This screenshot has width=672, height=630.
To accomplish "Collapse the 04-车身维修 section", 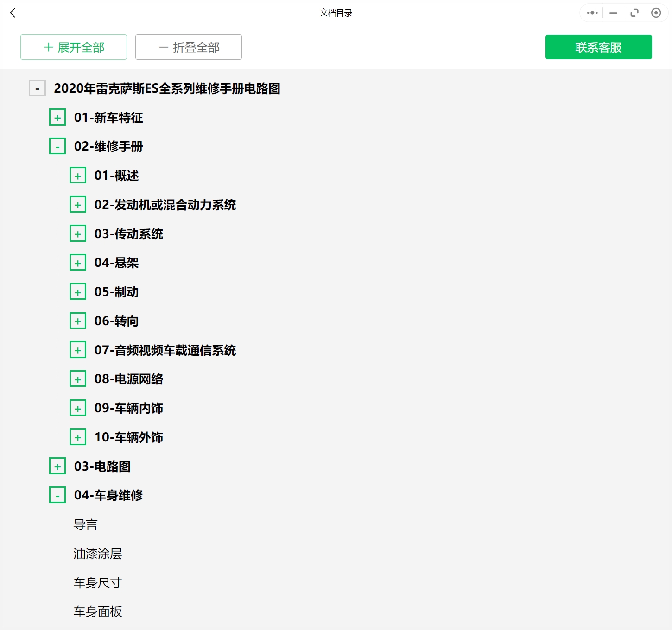I will pos(57,494).
